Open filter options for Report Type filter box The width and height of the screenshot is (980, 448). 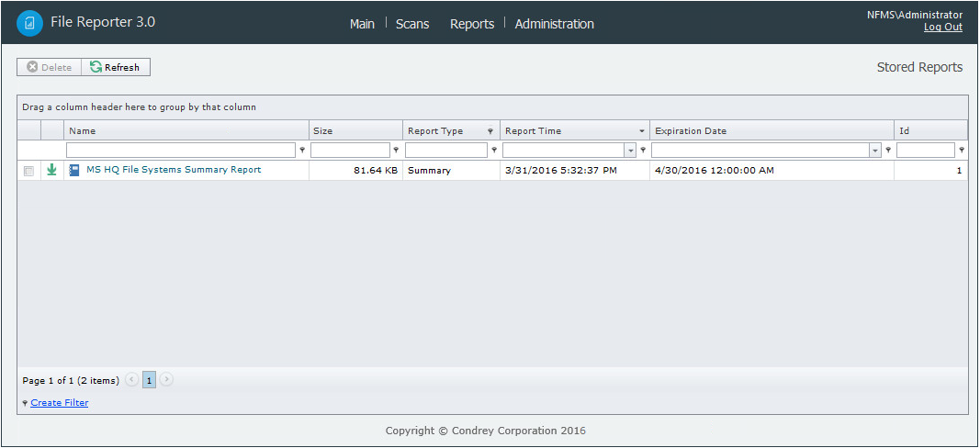coord(494,150)
